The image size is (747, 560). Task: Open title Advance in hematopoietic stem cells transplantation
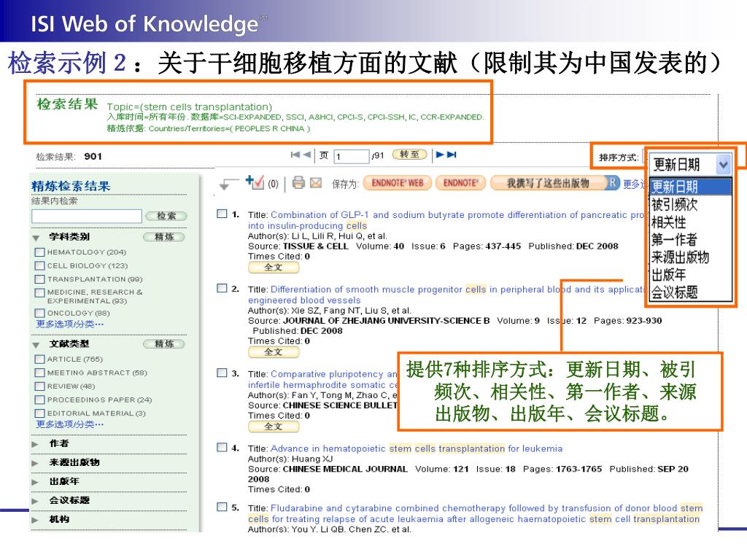[417, 448]
